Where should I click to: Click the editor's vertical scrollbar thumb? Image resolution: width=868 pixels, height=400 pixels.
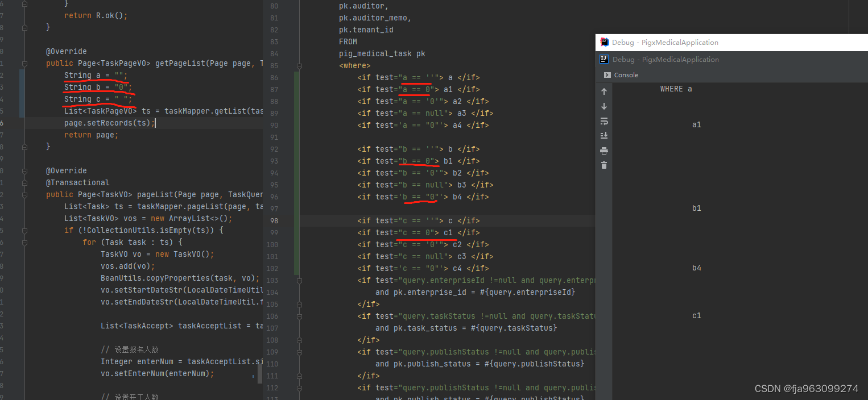point(260,373)
